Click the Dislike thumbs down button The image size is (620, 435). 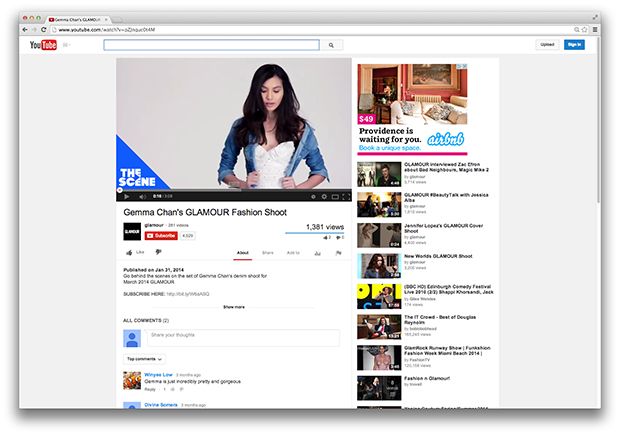pos(159,252)
